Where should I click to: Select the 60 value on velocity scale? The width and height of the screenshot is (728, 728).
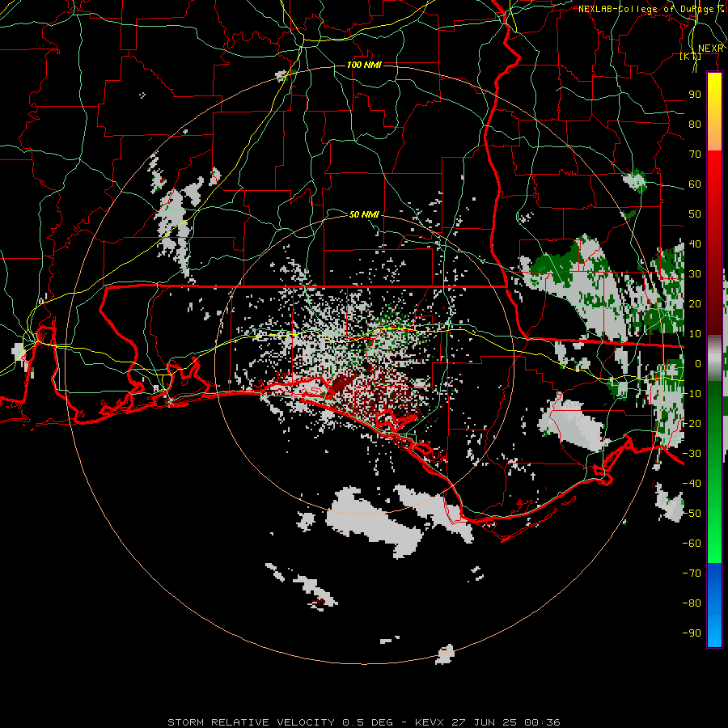click(x=695, y=184)
